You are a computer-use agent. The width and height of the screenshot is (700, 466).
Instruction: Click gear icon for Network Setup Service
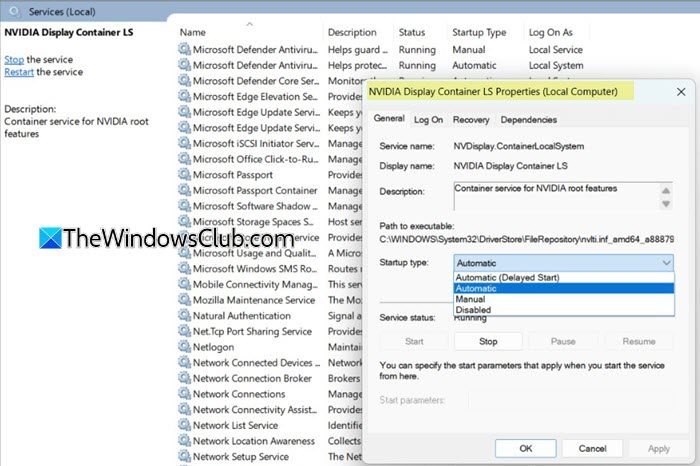[x=184, y=456]
